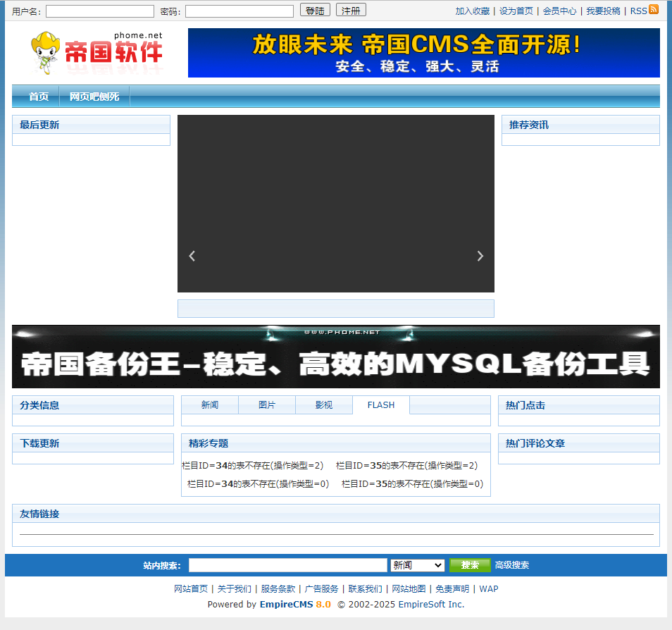Click the 帝国软件 mascot logo
Viewport: 672px width, 630px height.
click(x=97, y=53)
